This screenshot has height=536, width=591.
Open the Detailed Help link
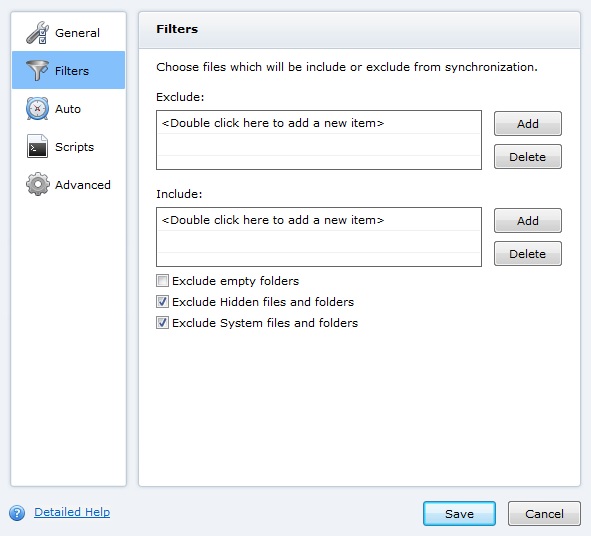(x=72, y=512)
